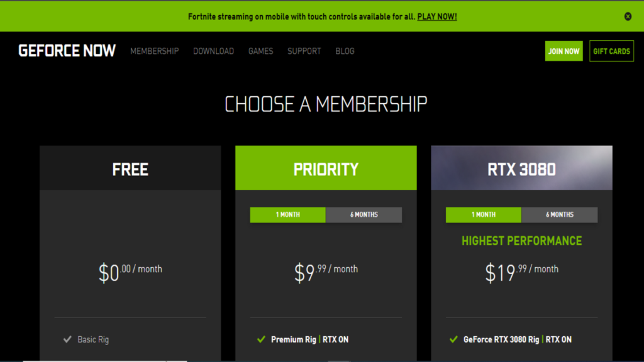This screenshot has width=644, height=362.
Task: Switch Priority plan to 6 MONTHS
Action: pyautogui.click(x=364, y=214)
